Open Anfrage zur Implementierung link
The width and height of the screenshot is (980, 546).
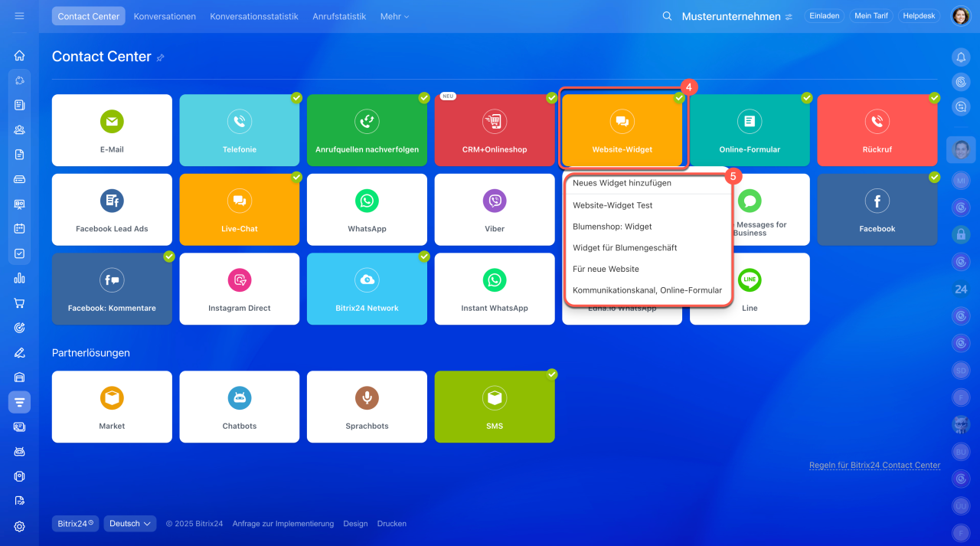pyautogui.click(x=283, y=524)
